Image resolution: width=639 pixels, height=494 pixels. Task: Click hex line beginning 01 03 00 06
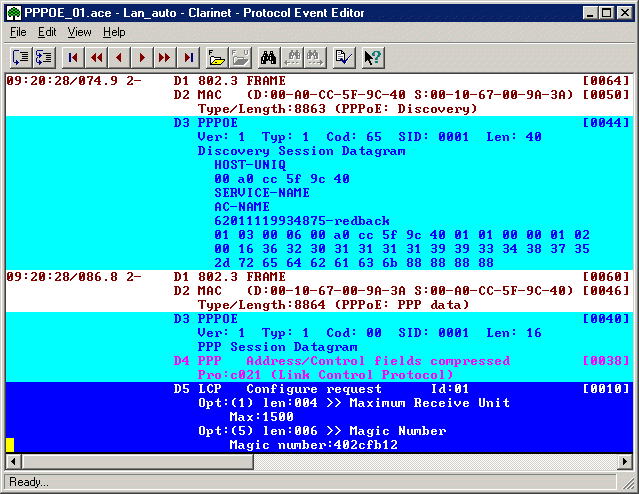coord(402,235)
